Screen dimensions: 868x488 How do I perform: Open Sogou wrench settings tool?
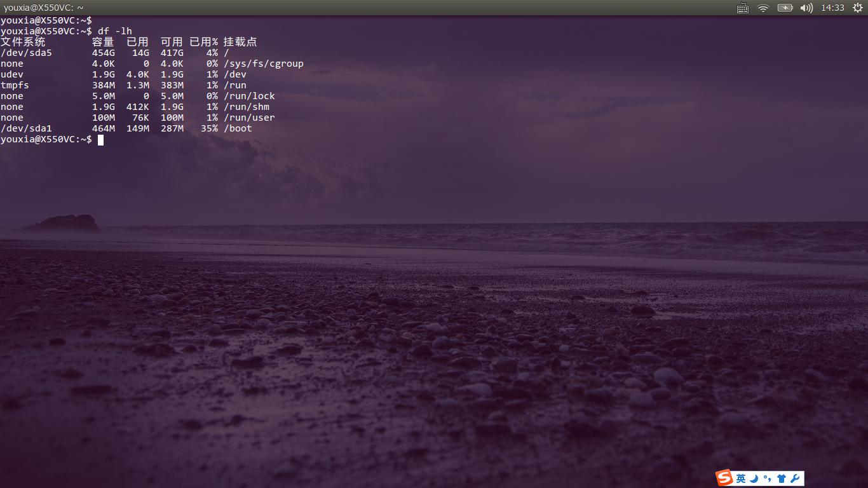[794, 478]
